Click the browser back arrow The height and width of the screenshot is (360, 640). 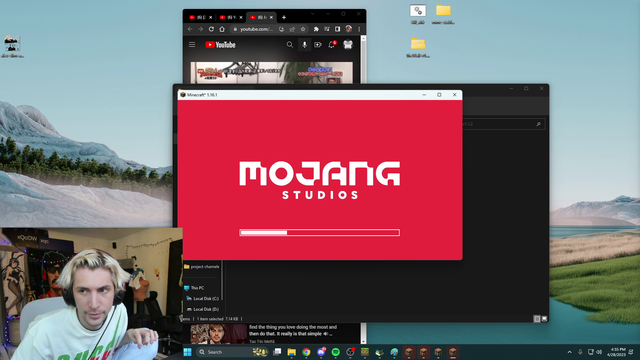(x=190, y=29)
